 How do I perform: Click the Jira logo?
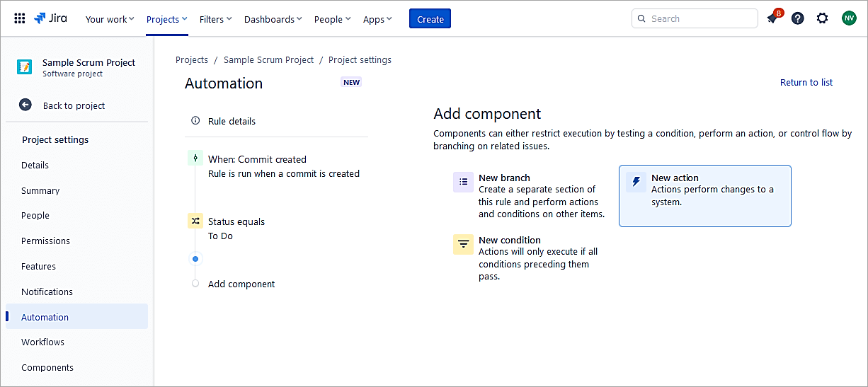(51, 19)
